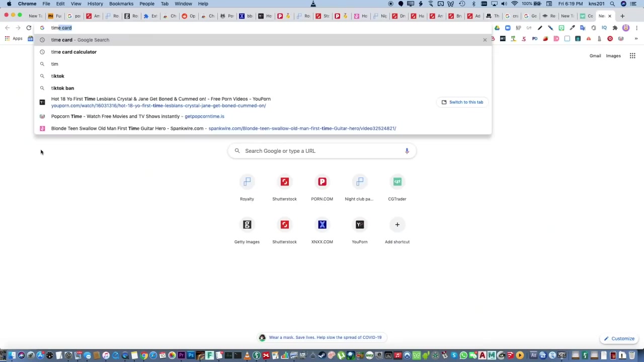This screenshot has width=644, height=362.
Task: Open the Images link
Action: [x=613, y=56]
